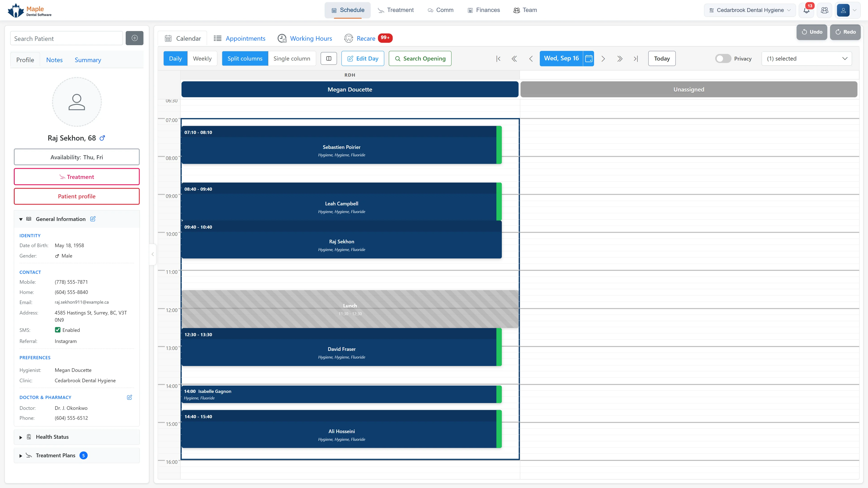Image resolution: width=868 pixels, height=488 pixels.
Task: Open Ali Hosseini 14:40 appointment
Action: (341, 429)
